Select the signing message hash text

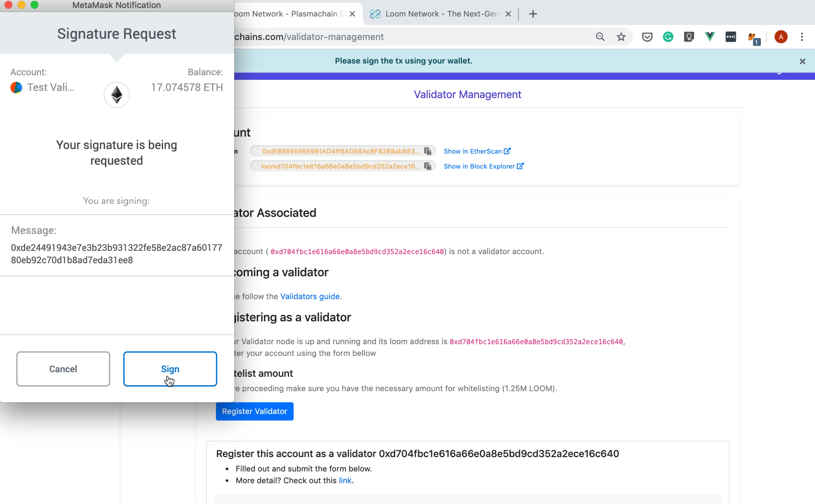click(x=117, y=254)
